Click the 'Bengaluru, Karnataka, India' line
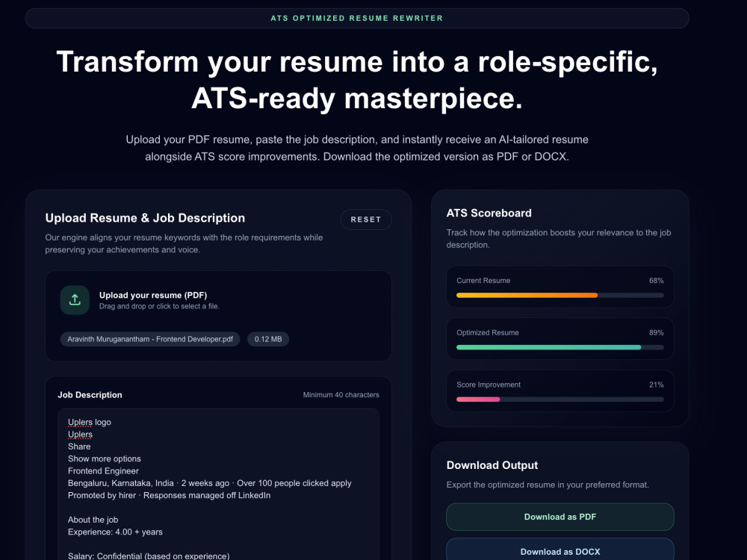Image resolution: width=747 pixels, height=560 pixels. pos(210,483)
